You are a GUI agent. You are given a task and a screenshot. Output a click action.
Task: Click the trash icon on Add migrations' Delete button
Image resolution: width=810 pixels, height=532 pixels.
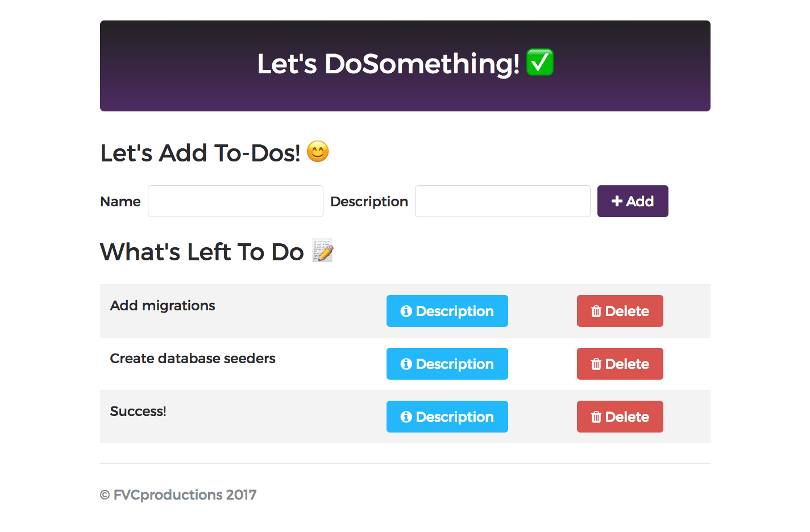tap(596, 311)
